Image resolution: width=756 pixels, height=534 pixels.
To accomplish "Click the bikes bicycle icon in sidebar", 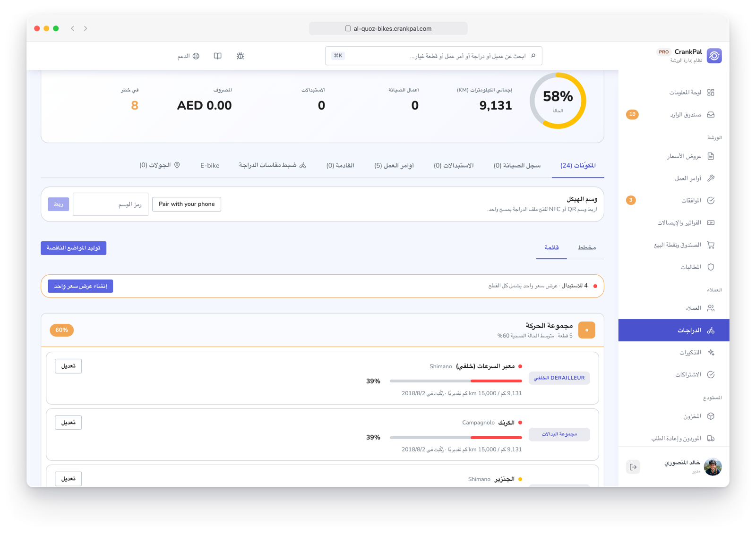I will (711, 331).
